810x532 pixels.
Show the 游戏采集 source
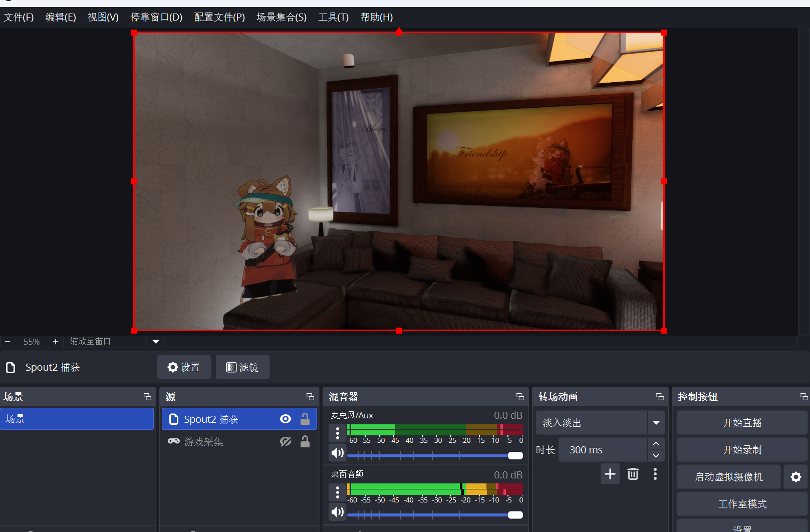click(x=286, y=442)
